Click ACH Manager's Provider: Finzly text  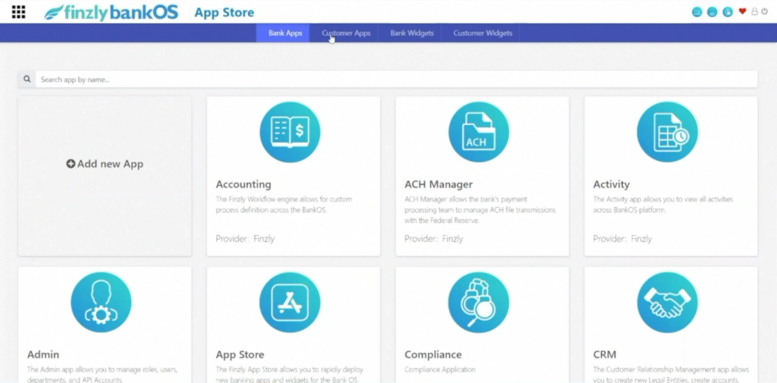tap(434, 239)
